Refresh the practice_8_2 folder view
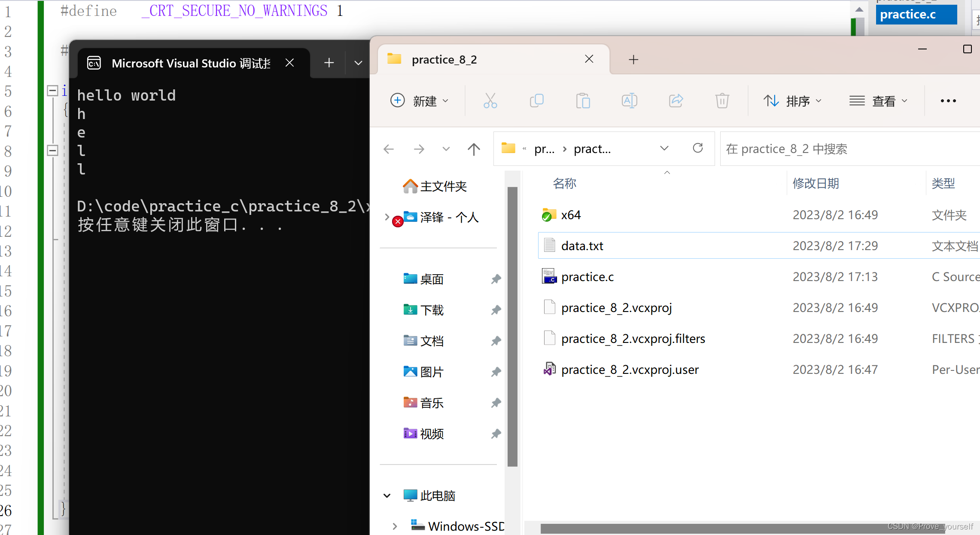This screenshot has width=980, height=535. (x=698, y=148)
